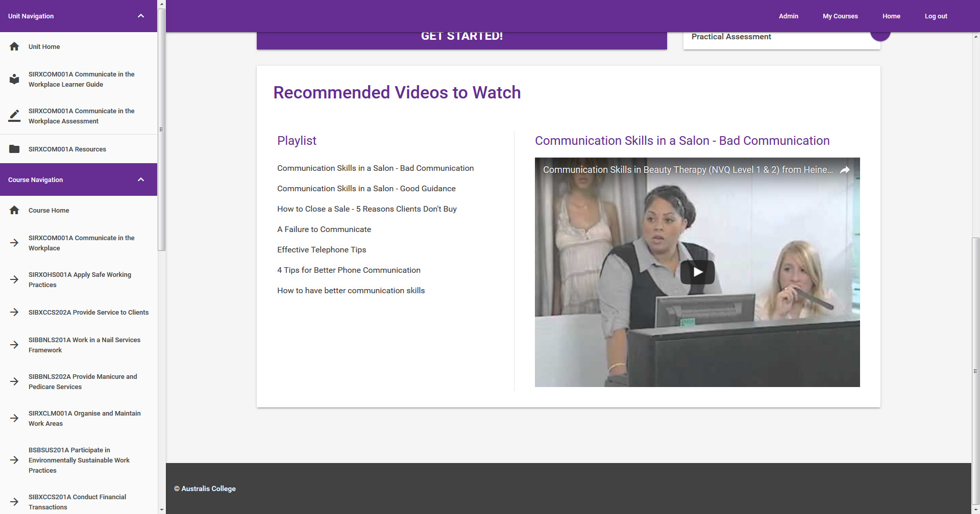This screenshot has height=514, width=980.
Task: Click sidebar scrollbar up arrow
Action: (x=161, y=4)
